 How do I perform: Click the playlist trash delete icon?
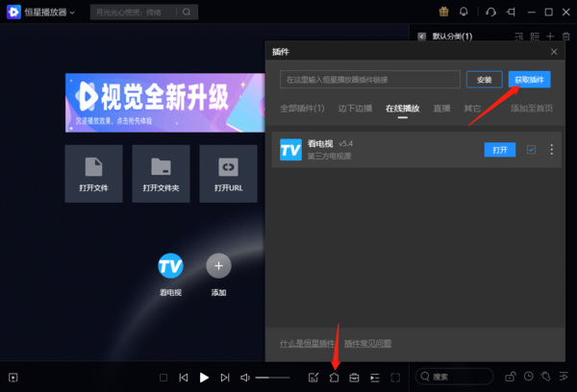pos(566,37)
